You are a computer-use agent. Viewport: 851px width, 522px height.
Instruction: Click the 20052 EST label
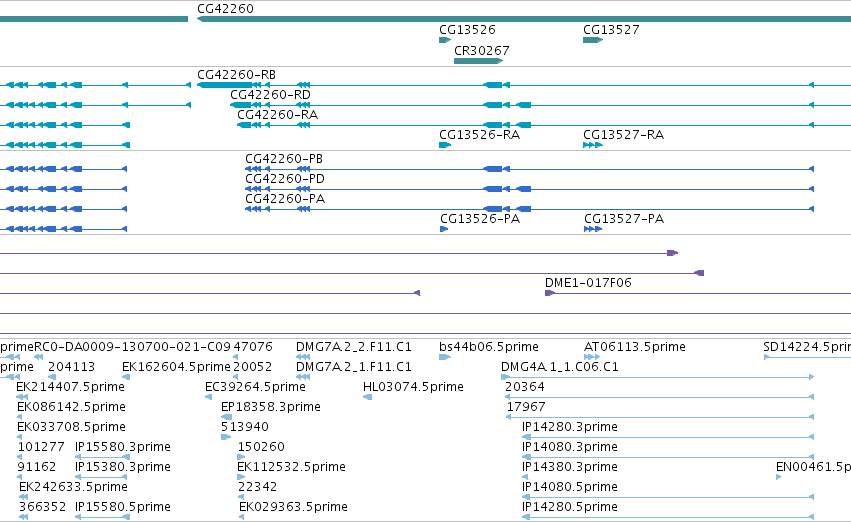252,367
